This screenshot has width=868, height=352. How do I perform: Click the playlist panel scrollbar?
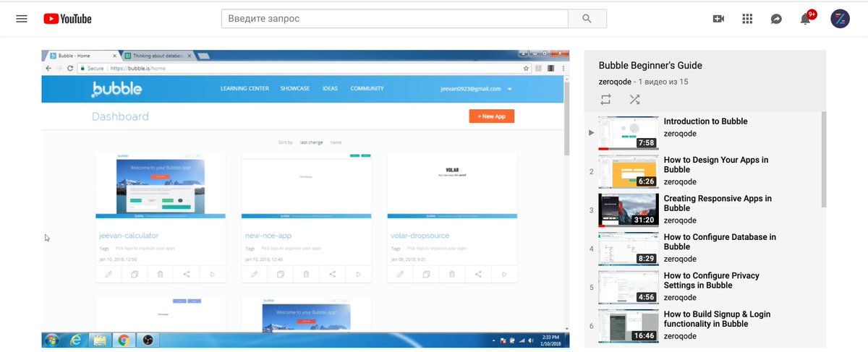[x=823, y=159]
